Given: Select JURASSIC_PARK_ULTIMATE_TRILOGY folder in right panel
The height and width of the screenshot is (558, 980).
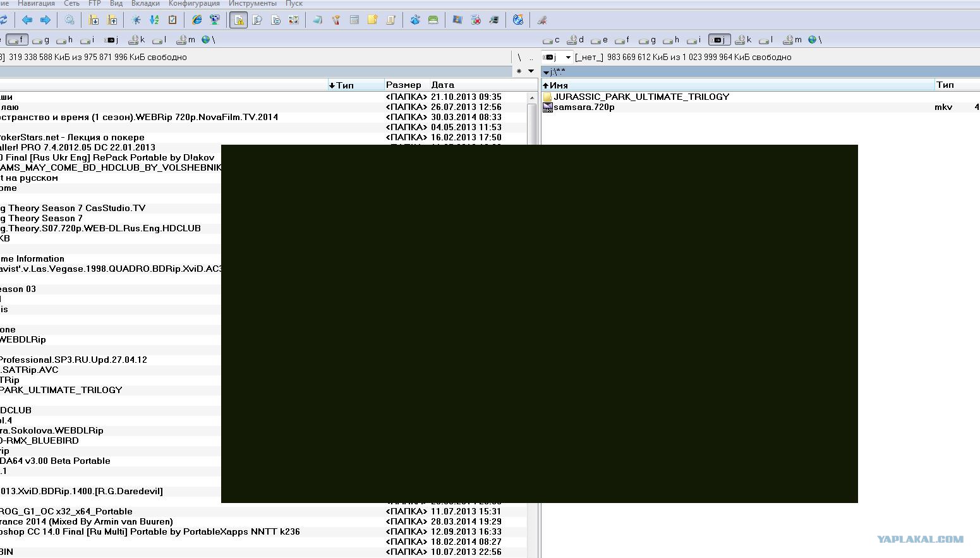Looking at the screenshot, I should [641, 97].
